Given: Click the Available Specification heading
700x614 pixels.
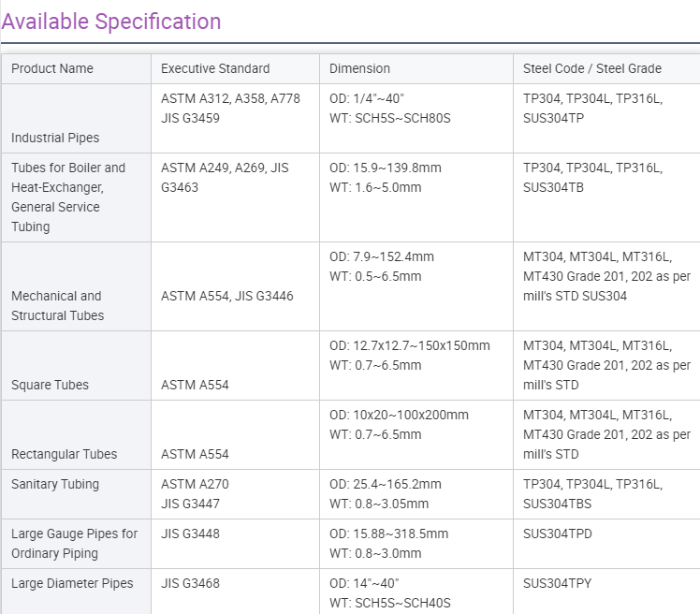Looking at the screenshot, I should (111, 22).
